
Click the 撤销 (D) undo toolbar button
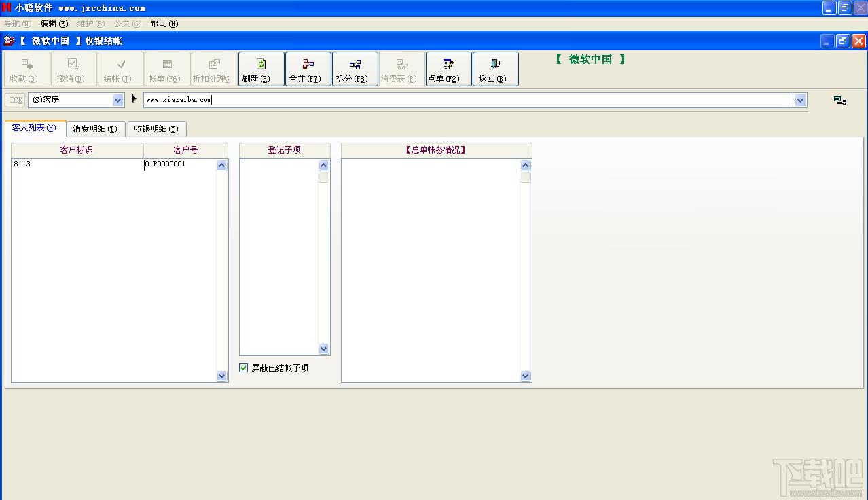74,69
